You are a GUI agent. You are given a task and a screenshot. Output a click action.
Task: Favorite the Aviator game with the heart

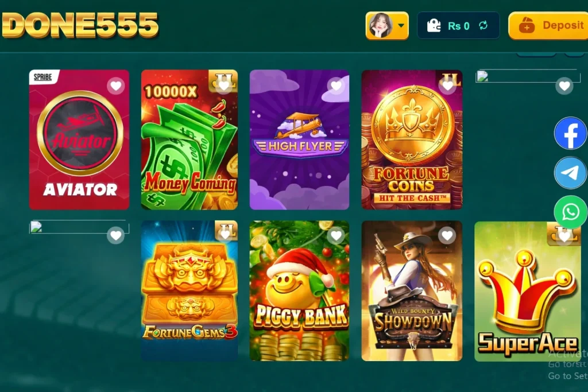click(x=116, y=86)
